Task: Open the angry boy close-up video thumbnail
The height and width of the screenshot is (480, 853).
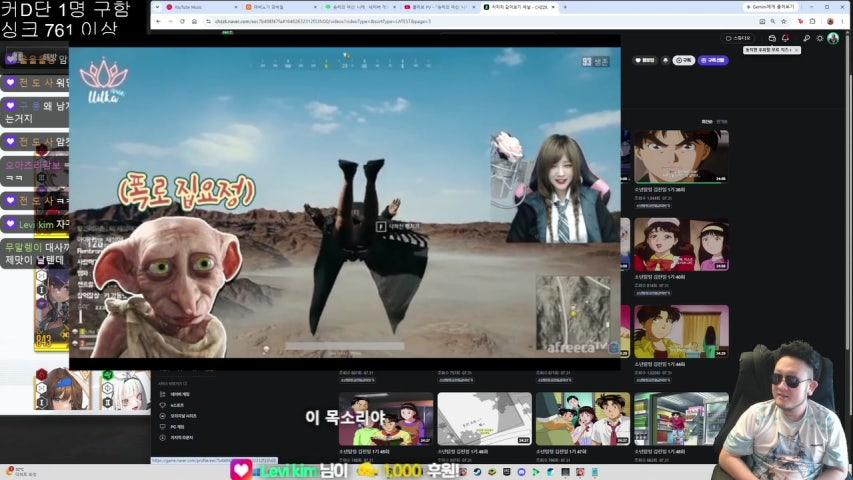Action: (681, 156)
